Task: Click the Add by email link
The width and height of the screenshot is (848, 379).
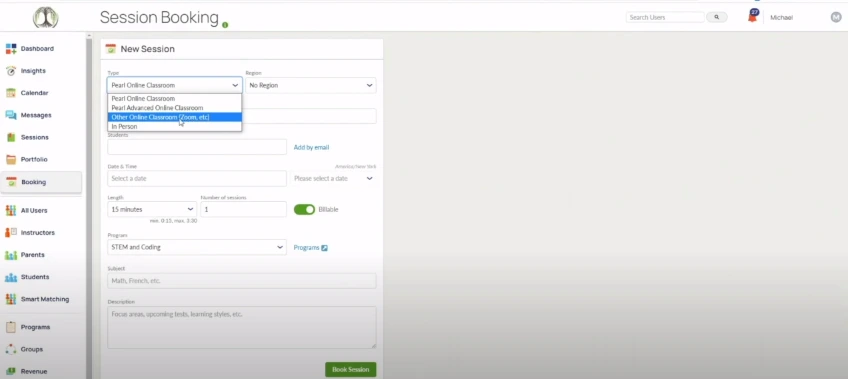Action: [x=311, y=147]
